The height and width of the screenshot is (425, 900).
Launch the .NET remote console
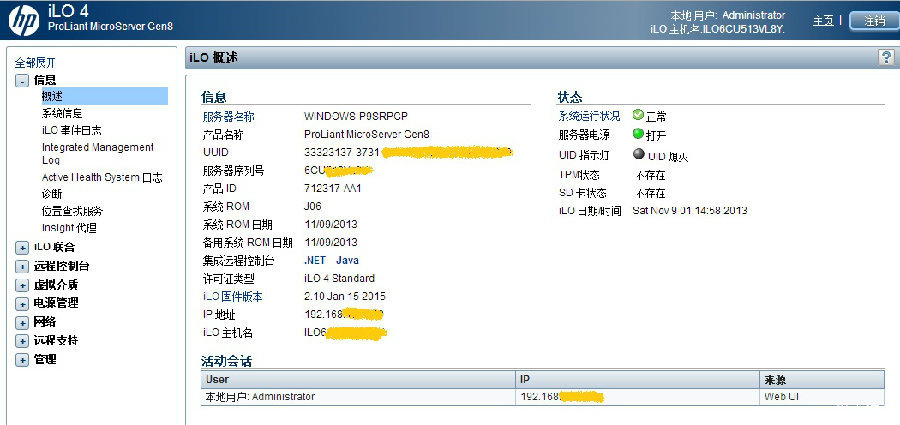315,260
